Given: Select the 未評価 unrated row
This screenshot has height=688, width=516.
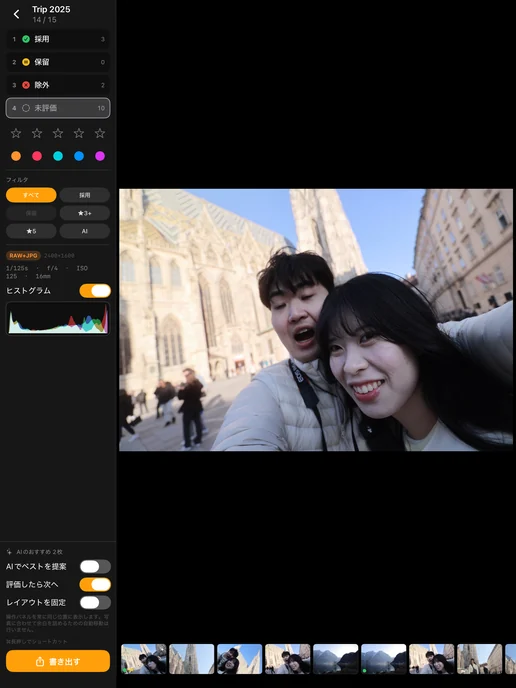Looking at the screenshot, I should (58, 108).
